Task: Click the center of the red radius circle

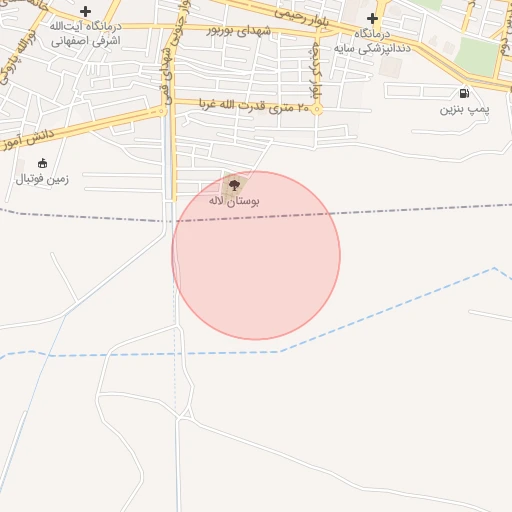Action: (256, 255)
